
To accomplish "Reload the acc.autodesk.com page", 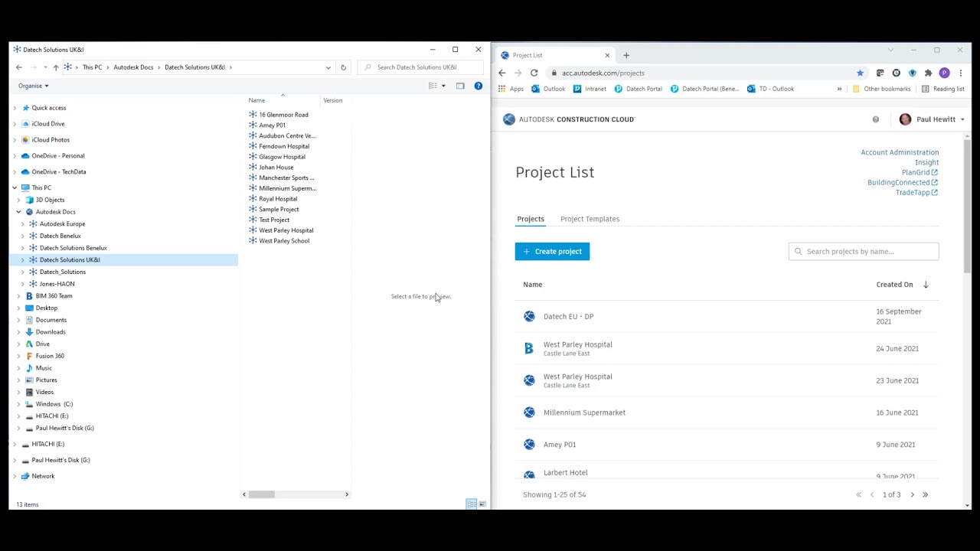I will coord(534,73).
